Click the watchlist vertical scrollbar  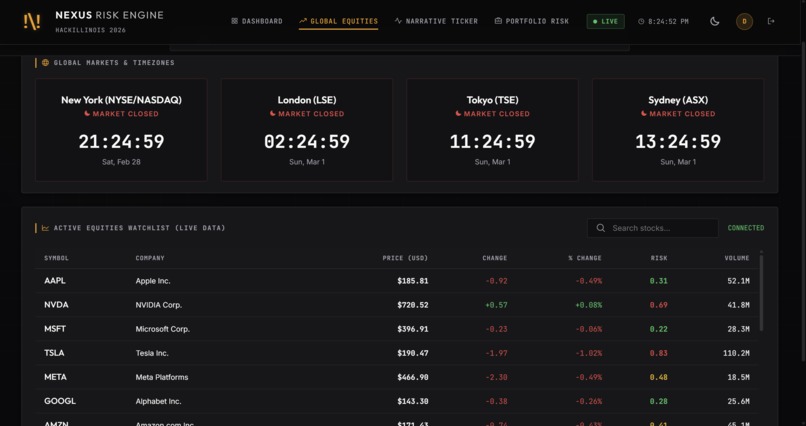pos(761,291)
